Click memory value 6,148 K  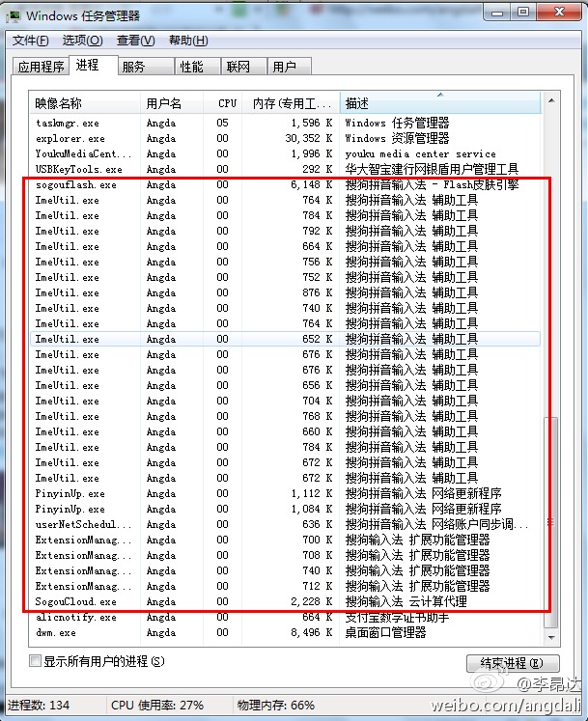point(312,185)
